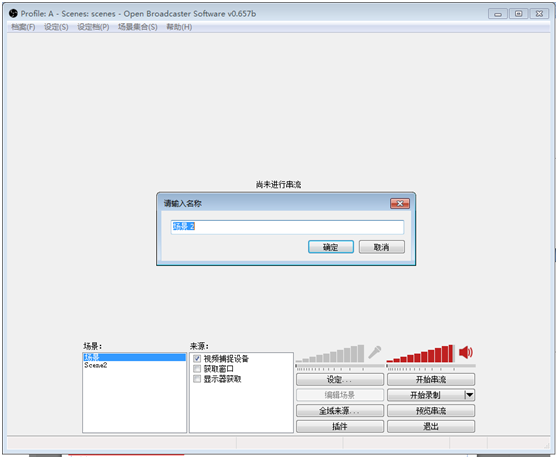The image size is (558, 459).
Task: Click the OBS logo in title bar
Action: pyautogui.click(x=13, y=14)
